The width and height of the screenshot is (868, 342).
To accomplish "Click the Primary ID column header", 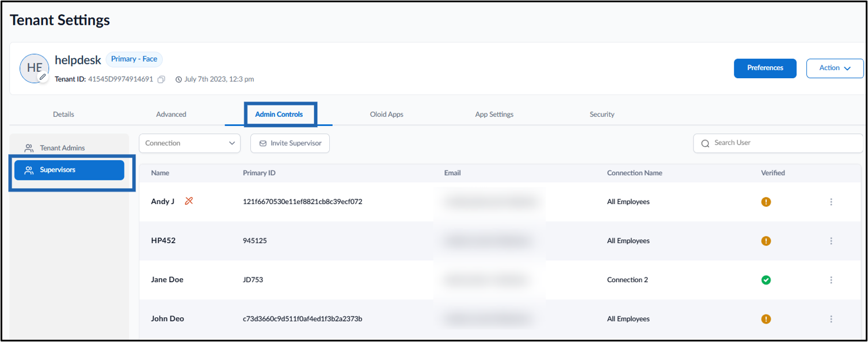I will pyautogui.click(x=260, y=173).
